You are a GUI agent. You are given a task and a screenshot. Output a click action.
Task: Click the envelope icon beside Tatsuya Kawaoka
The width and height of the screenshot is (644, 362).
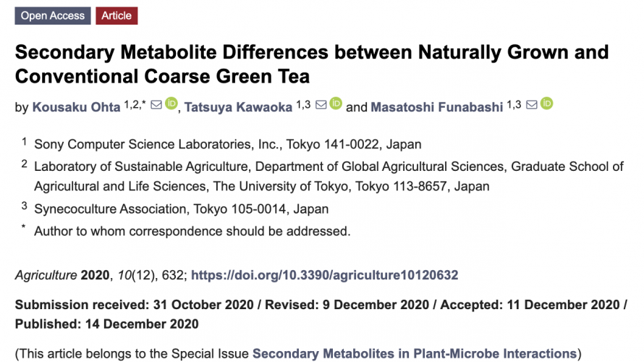[x=321, y=105]
